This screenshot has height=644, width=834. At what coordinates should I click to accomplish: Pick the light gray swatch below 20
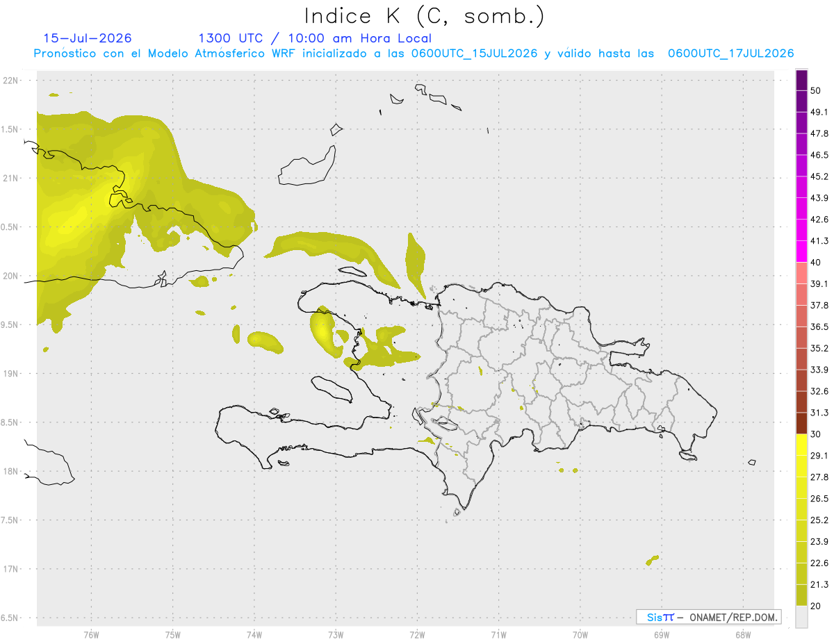[801, 617]
